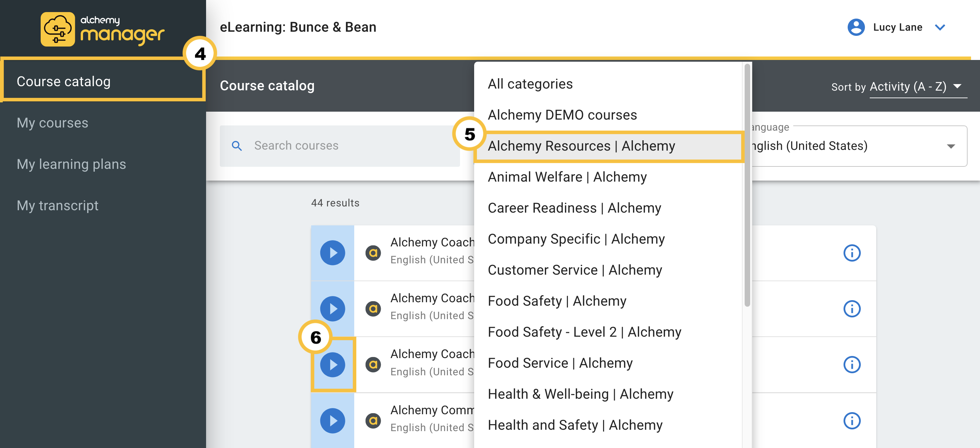
Task: Switch to My courses section
Action: [52, 123]
